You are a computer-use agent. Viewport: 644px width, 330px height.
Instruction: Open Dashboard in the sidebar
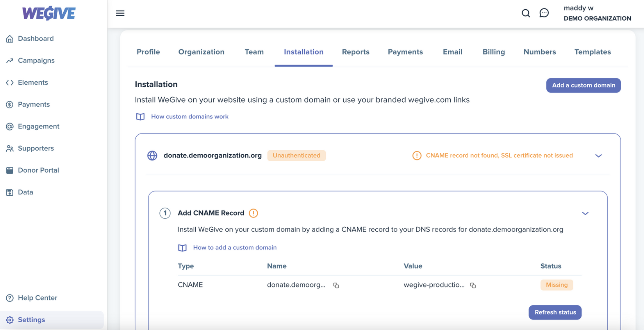36,39
